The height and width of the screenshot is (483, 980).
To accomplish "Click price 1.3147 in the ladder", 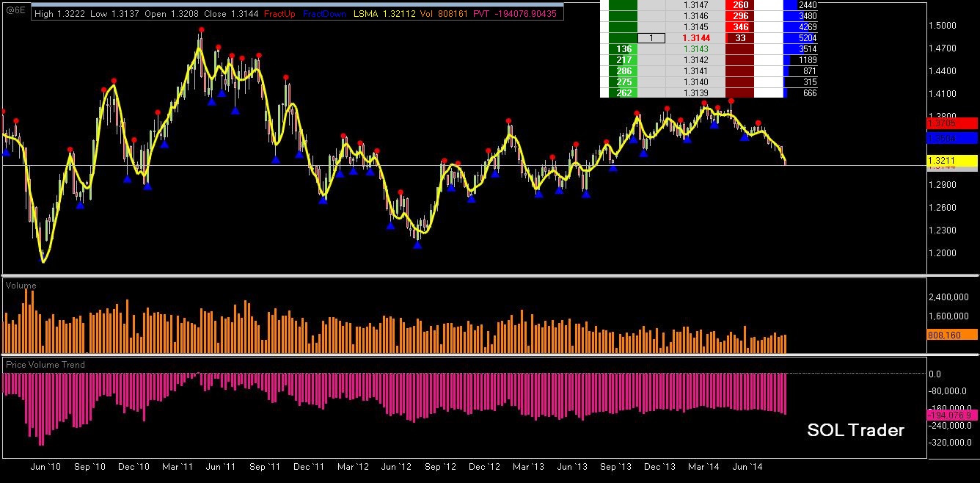I will (695, 5).
